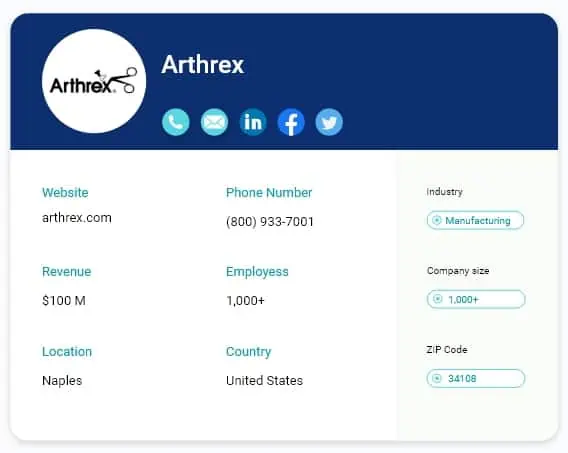Click the 1,000+ employees value

click(246, 301)
